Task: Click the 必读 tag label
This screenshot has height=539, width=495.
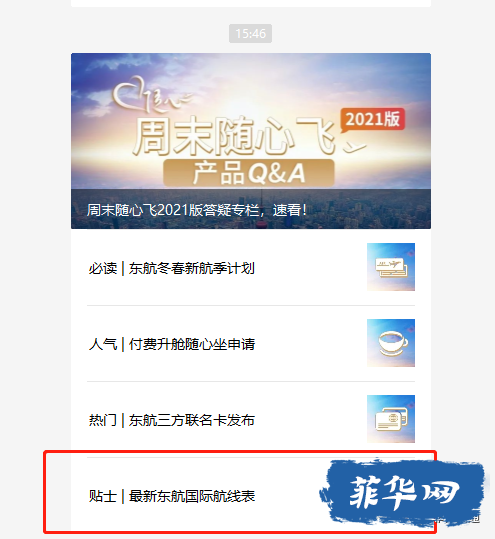Action: 103,268
